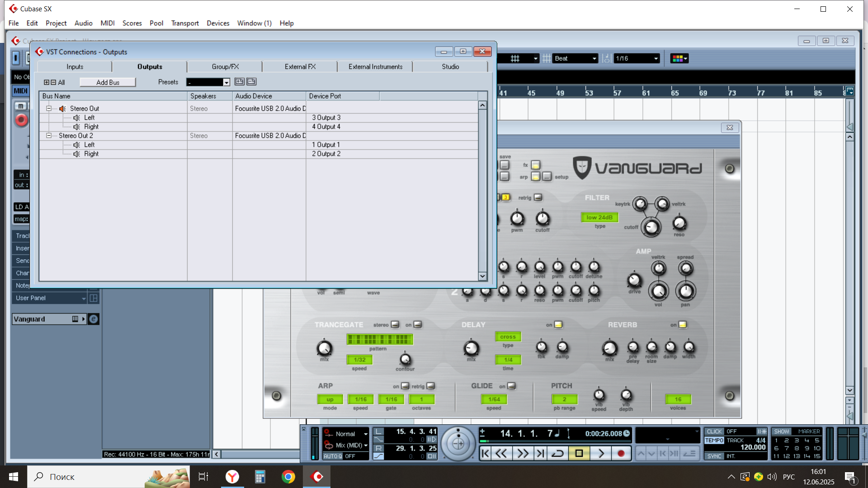Screen dimensions: 868x488
Task: Click the expand-all plus icon beside All
Action: click(x=46, y=82)
